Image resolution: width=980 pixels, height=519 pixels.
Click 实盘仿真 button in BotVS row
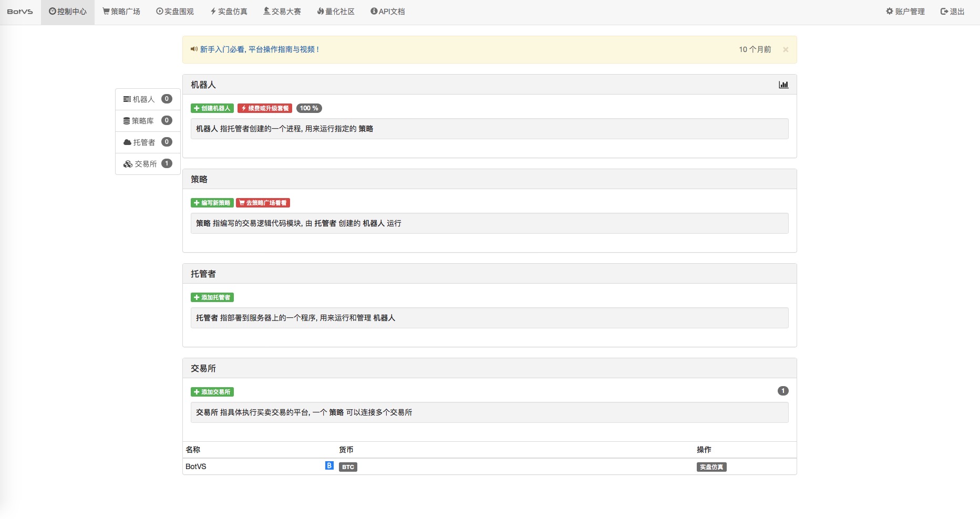[x=711, y=467]
